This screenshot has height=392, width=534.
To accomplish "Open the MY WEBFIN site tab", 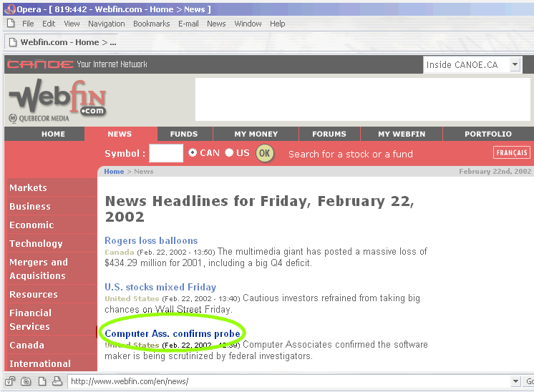I will point(402,134).
